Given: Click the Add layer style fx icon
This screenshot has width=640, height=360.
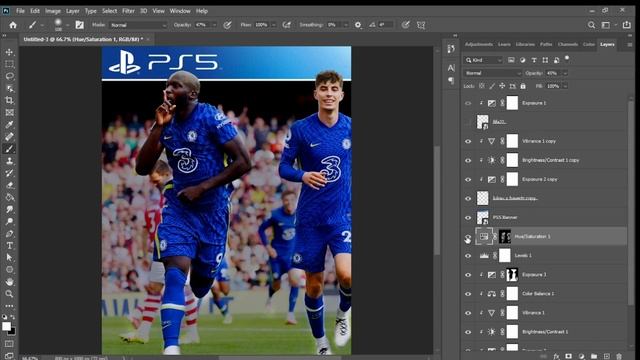Looking at the screenshot, I should click(556, 356).
